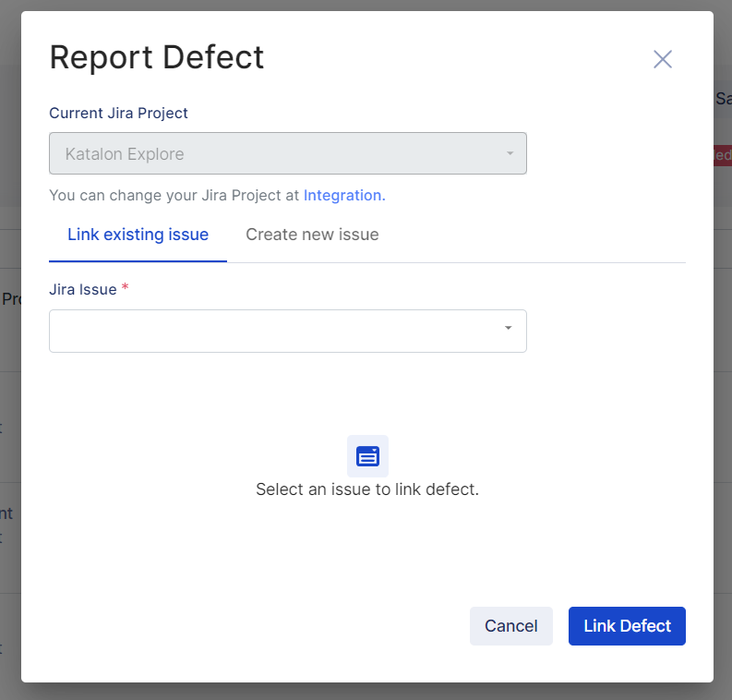The image size is (732, 700).
Task: Click the caret in Current Jira Project field
Action: [x=509, y=153]
